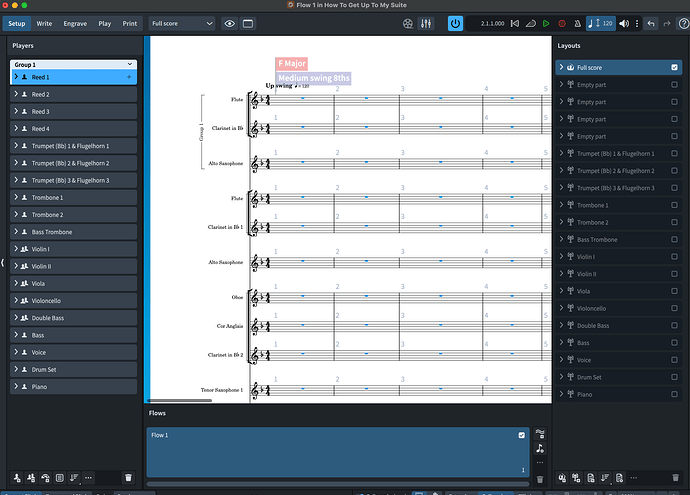The image size is (690, 495).
Task: Select the Voice player card
Action: pos(73,352)
